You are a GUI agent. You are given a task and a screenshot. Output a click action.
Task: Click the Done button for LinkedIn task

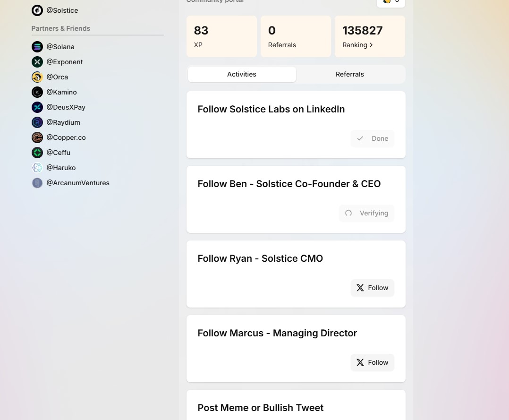tap(372, 138)
